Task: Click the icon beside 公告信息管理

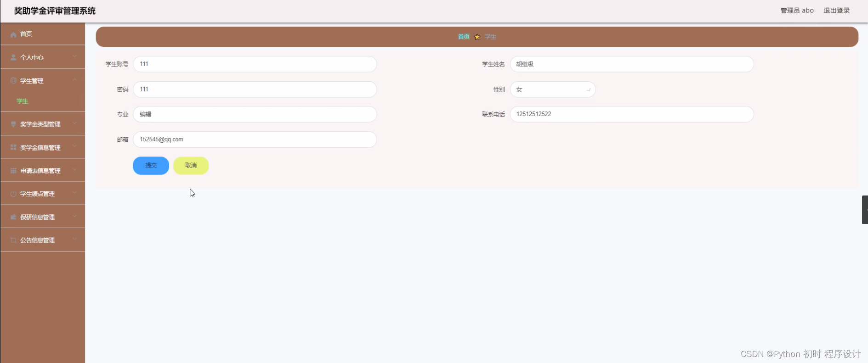Action: pos(13,240)
